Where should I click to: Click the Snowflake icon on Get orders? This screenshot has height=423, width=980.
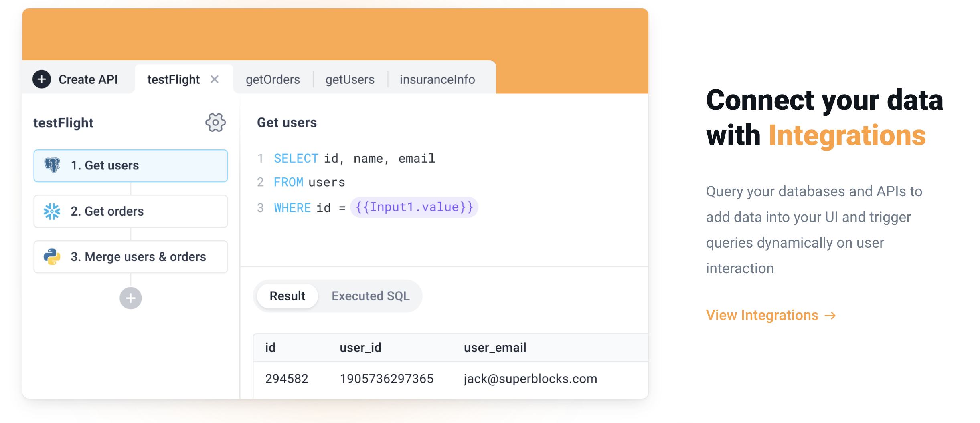pyautogui.click(x=52, y=211)
